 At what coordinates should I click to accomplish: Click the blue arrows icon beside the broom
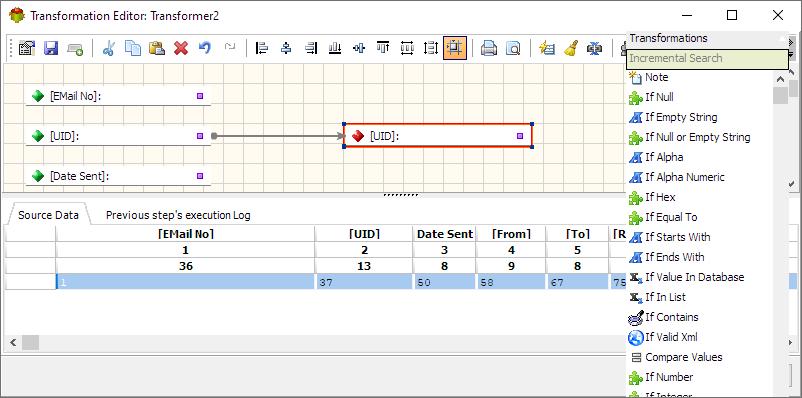594,48
